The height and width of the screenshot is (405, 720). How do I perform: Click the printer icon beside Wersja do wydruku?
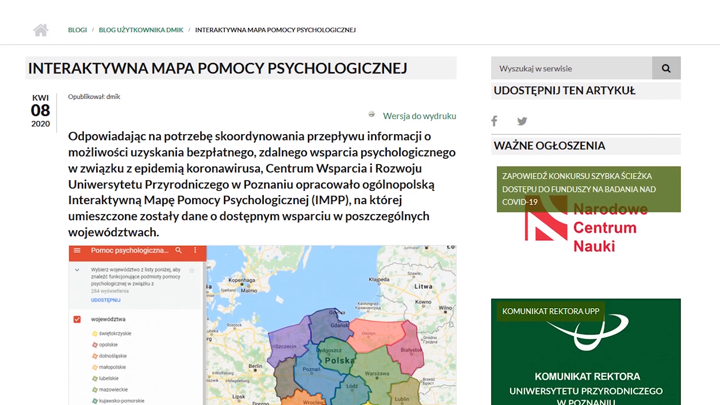(372, 115)
